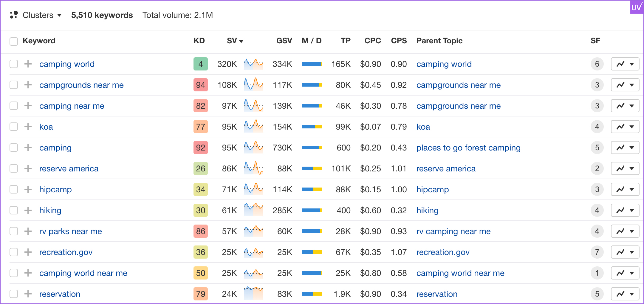The width and height of the screenshot is (644, 304).
Task: Click the SF count 7 for recreation.gov
Action: point(597,252)
